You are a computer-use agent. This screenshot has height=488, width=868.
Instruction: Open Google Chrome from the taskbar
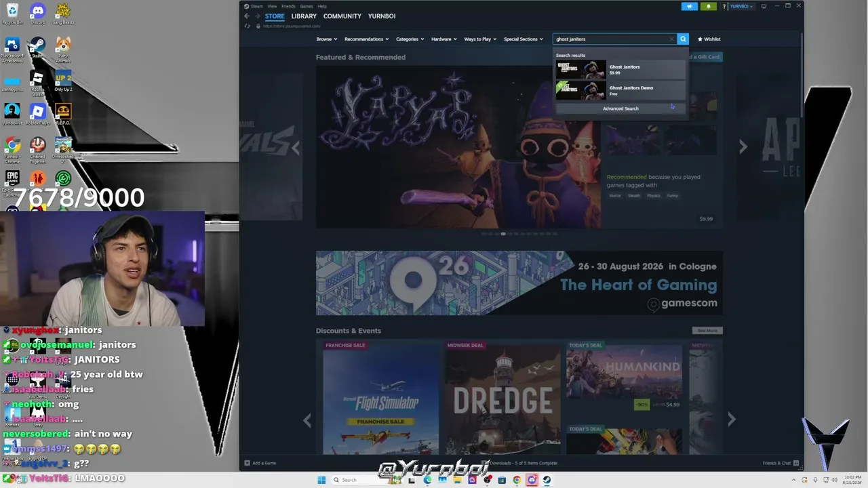click(x=517, y=480)
